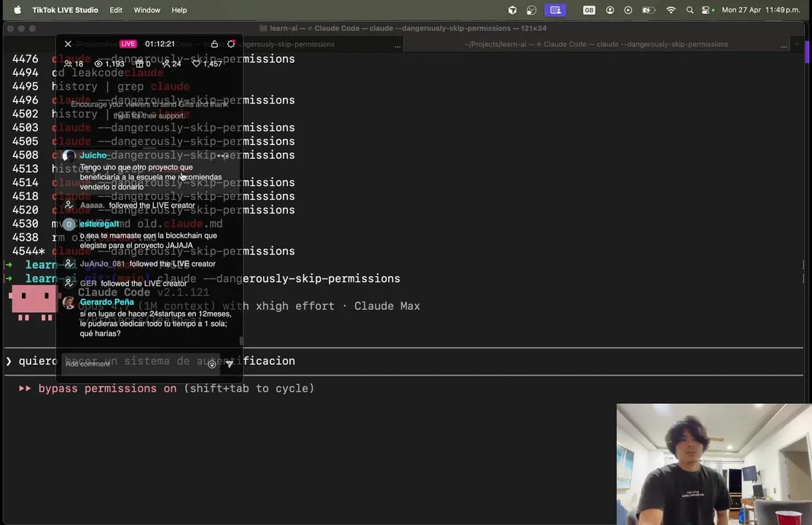Click the date and time Mon 27 Apr
This screenshot has height=525, width=812.
tap(761, 10)
